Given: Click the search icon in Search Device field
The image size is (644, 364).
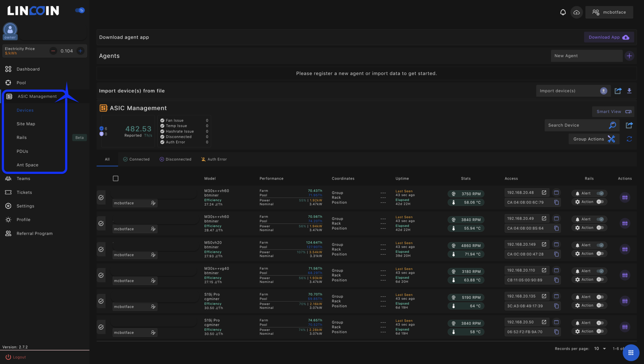Looking at the screenshot, I should click(x=612, y=125).
